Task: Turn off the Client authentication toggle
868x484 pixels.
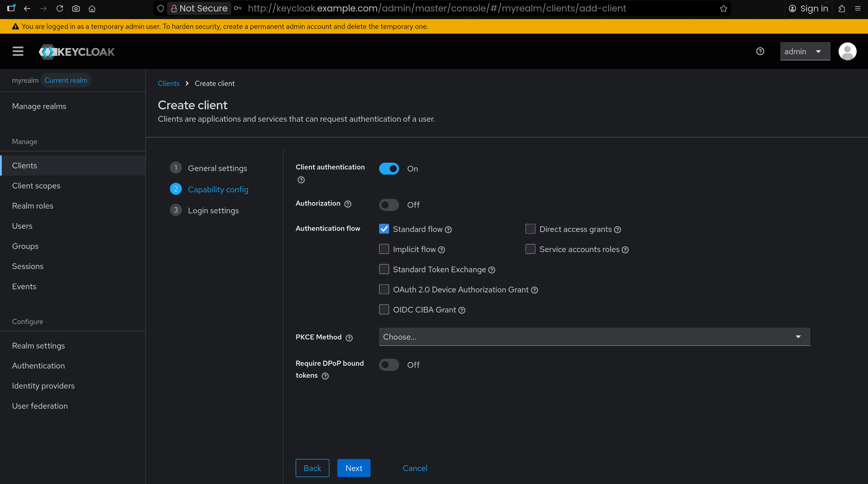Action: pyautogui.click(x=389, y=169)
